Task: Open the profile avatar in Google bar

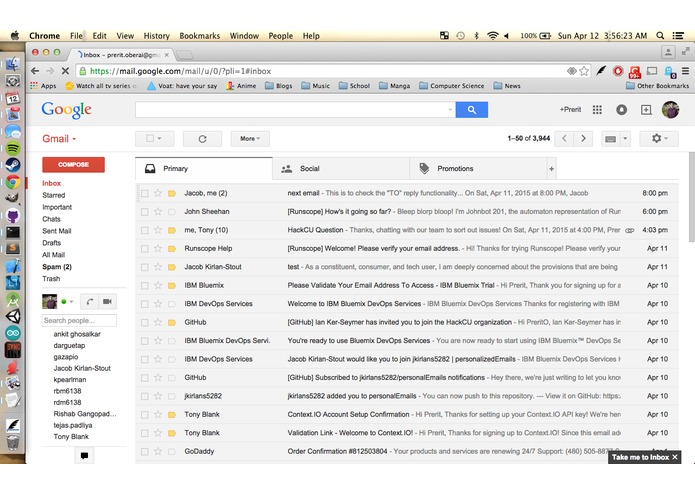Action: coord(670,109)
